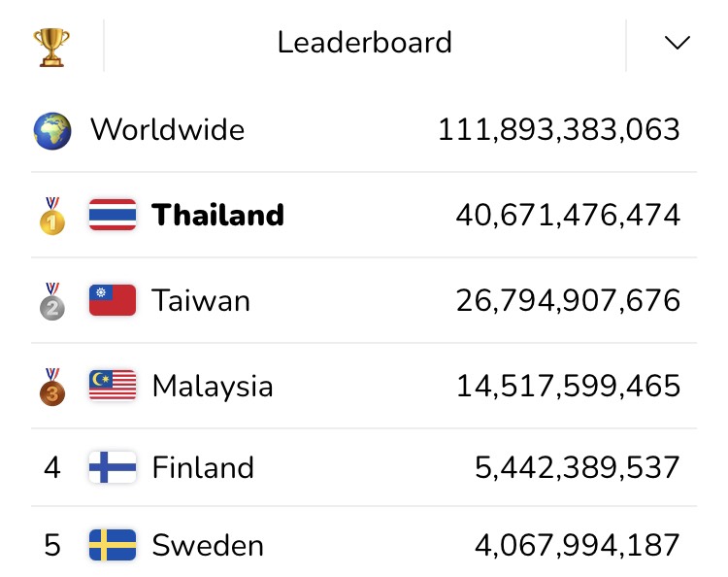The image size is (728, 577).
Task: Select the Malaysia country name
Action: coord(213,387)
